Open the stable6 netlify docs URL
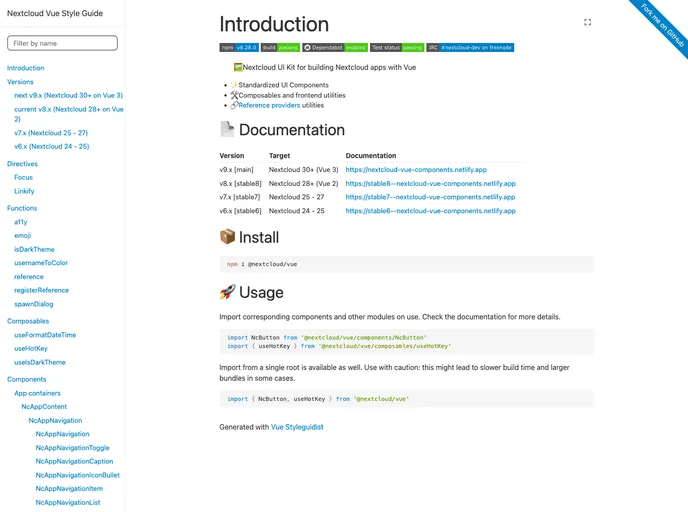This screenshot has width=688, height=512. pyautogui.click(x=430, y=211)
